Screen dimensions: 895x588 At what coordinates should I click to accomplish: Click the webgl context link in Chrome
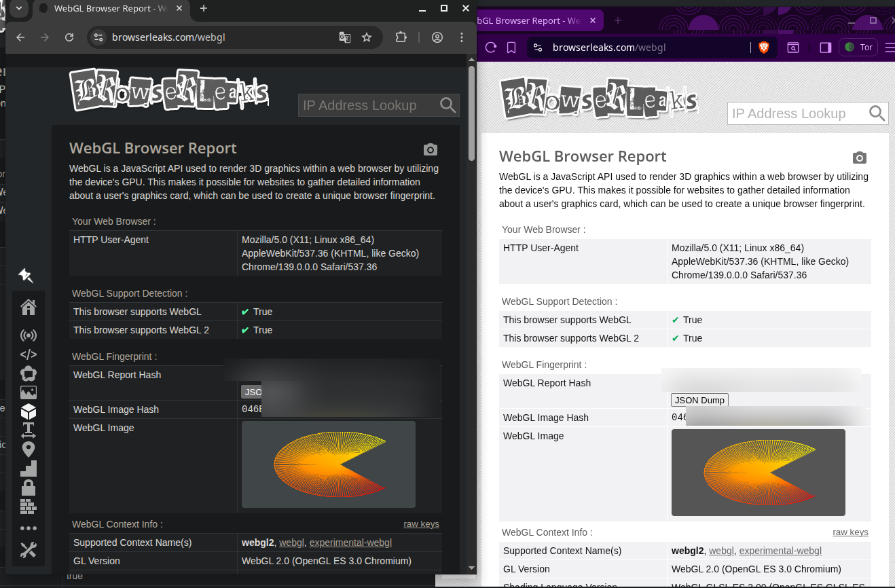click(291, 543)
